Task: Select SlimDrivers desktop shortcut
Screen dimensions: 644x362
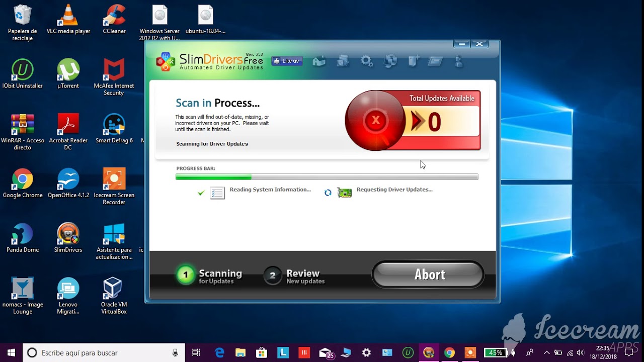Action: pyautogui.click(x=68, y=238)
